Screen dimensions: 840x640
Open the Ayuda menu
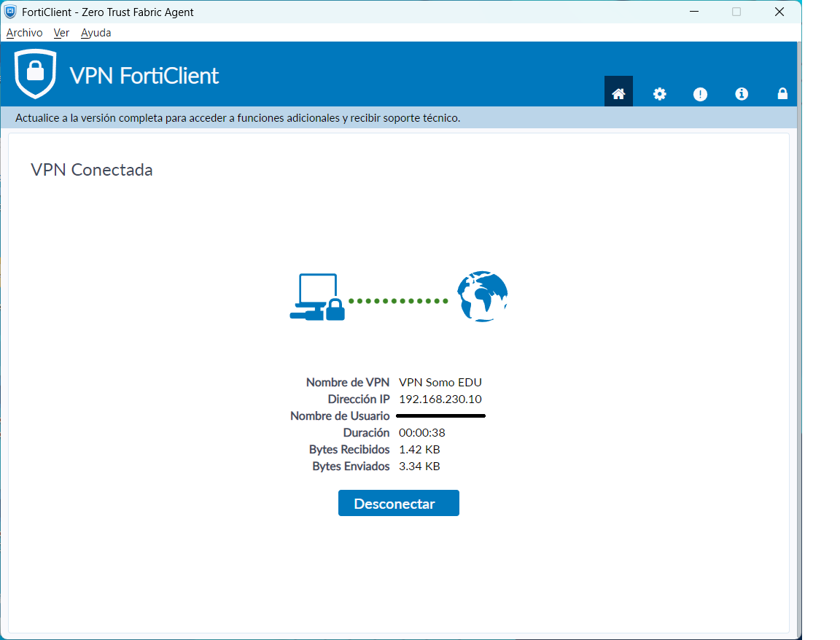(96, 33)
